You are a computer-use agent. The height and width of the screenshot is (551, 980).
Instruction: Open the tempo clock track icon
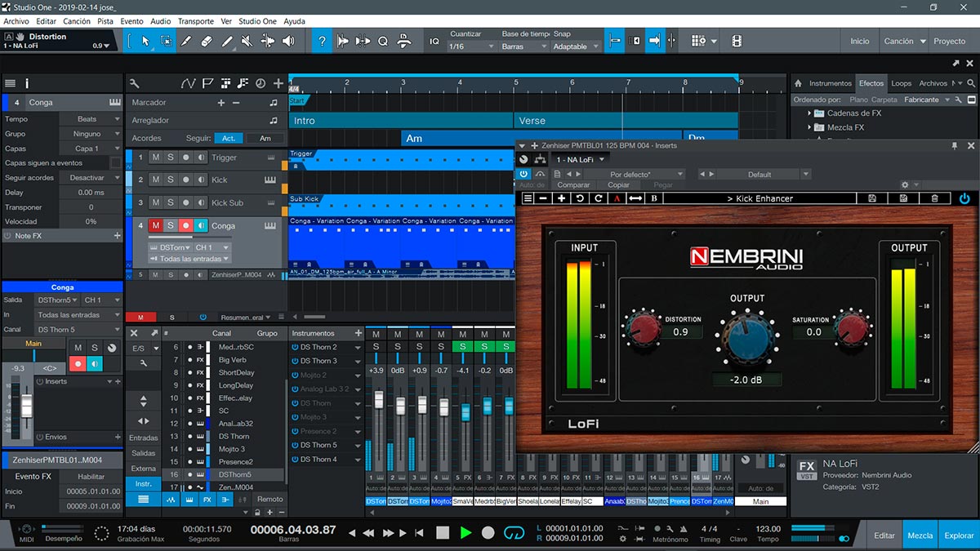(261, 83)
